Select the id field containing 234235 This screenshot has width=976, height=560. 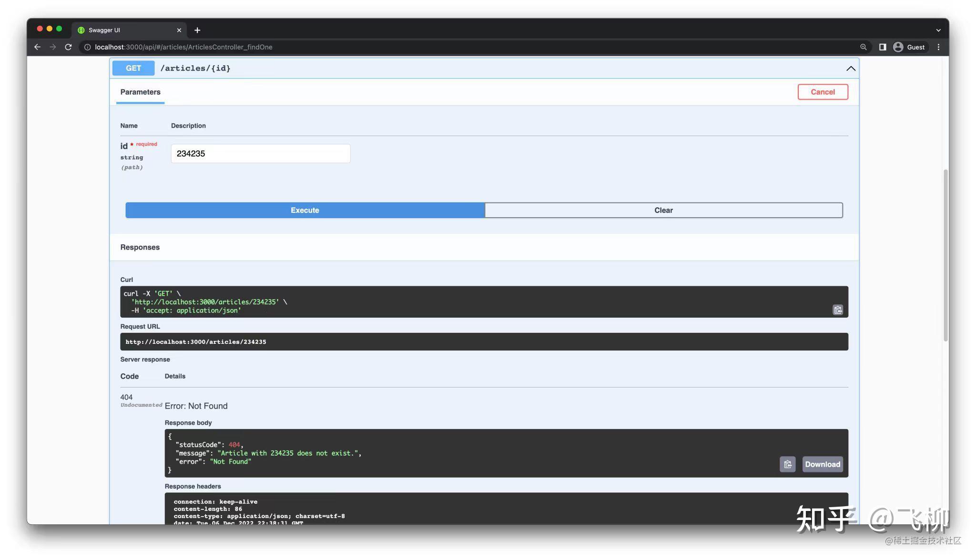click(x=260, y=153)
